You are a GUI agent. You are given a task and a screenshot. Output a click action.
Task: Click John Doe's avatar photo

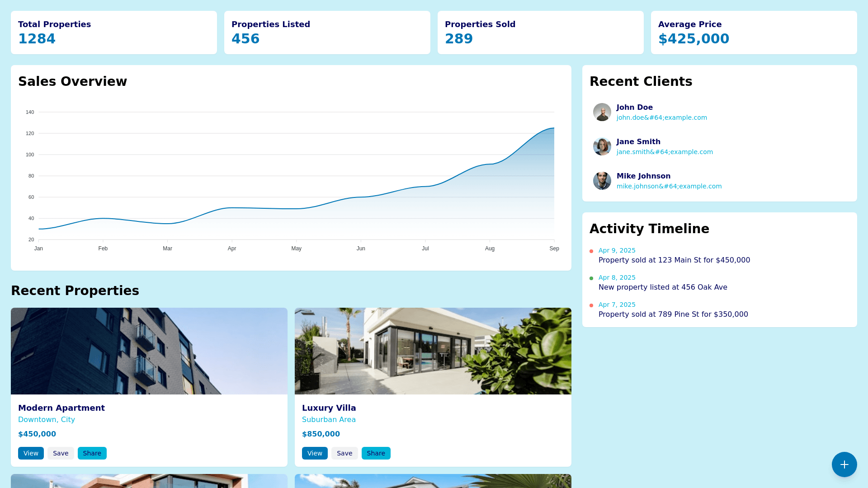pyautogui.click(x=602, y=112)
